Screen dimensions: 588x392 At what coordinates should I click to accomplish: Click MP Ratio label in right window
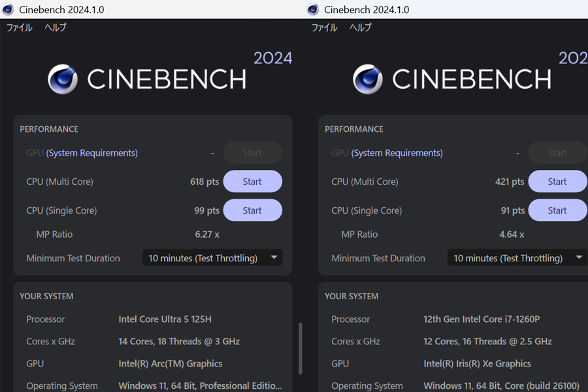(359, 235)
